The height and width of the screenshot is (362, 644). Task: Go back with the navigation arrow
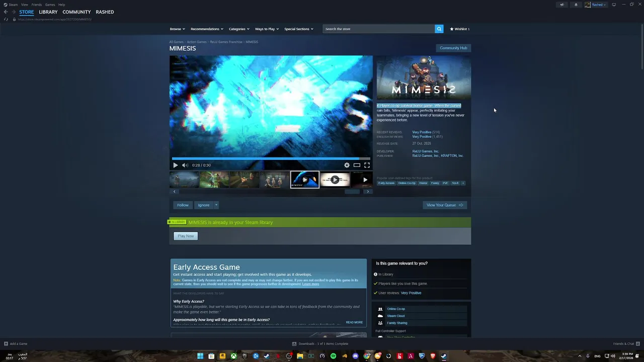(x=6, y=12)
